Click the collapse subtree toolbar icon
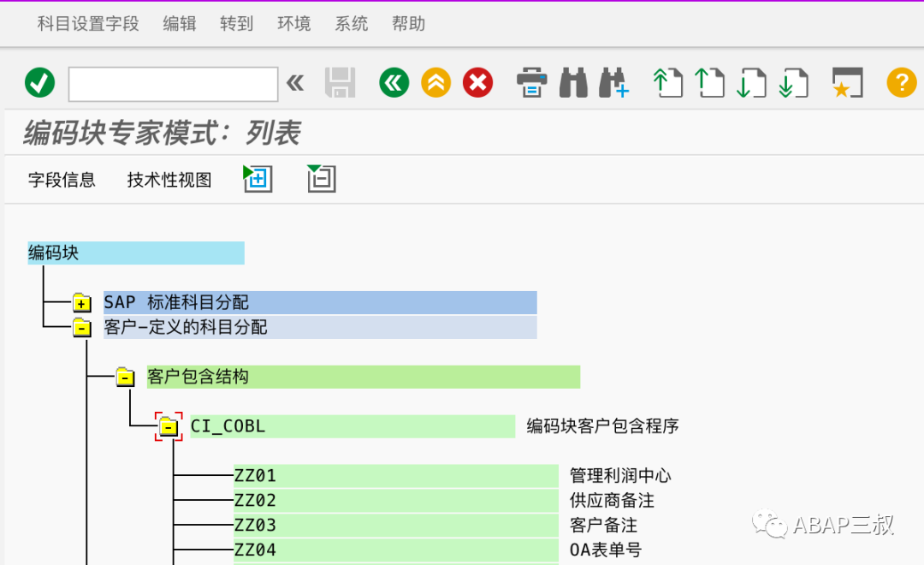The width and height of the screenshot is (924, 565). (322, 179)
